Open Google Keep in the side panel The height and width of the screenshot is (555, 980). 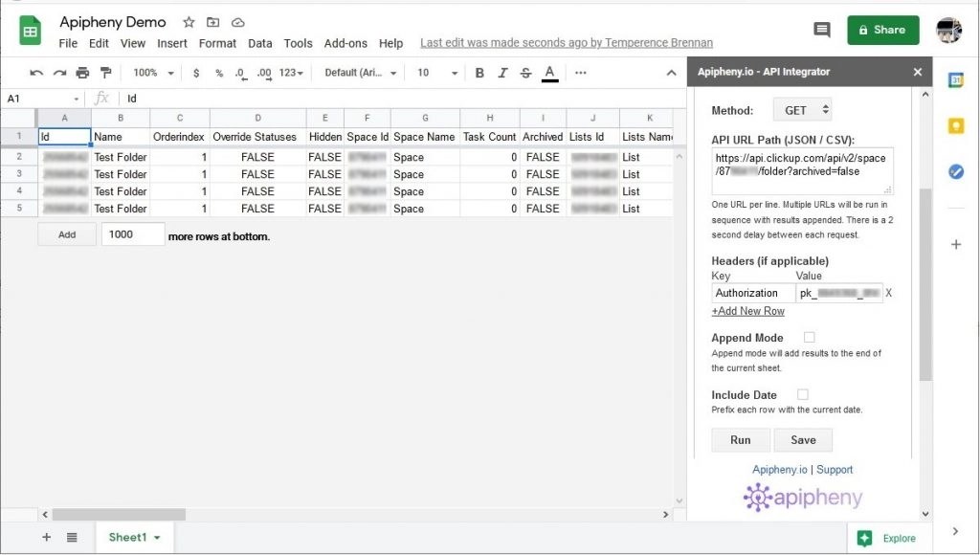click(955, 125)
